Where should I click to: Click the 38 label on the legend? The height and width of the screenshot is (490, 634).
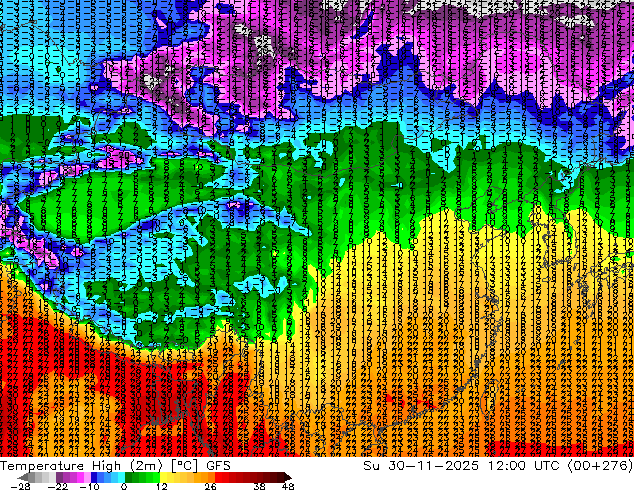coord(259,486)
